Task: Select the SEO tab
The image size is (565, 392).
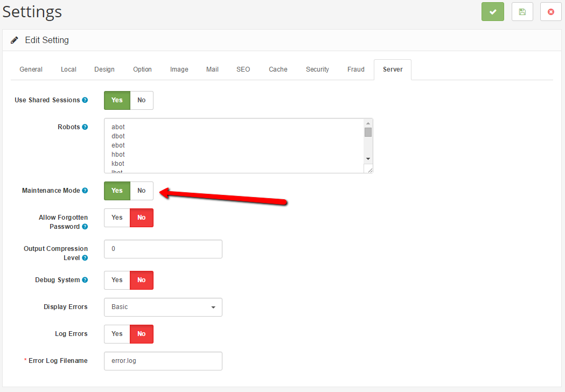Action: pyautogui.click(x=243, y=69)
